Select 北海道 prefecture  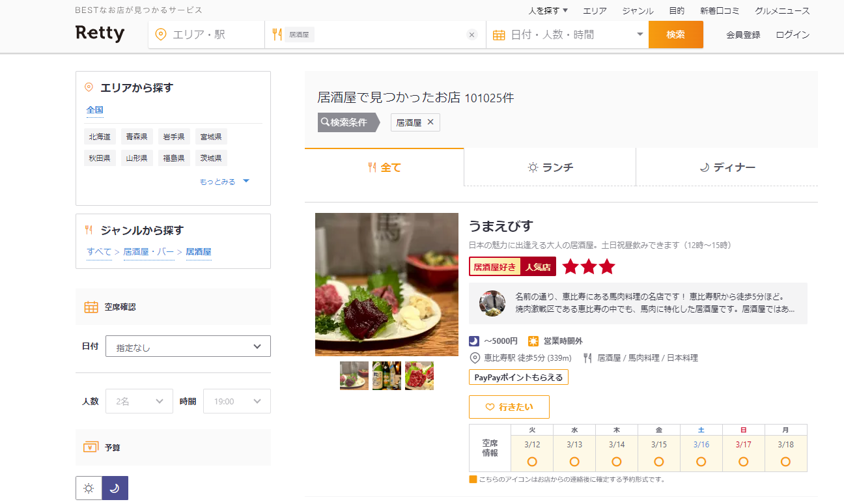click(100, 137)
